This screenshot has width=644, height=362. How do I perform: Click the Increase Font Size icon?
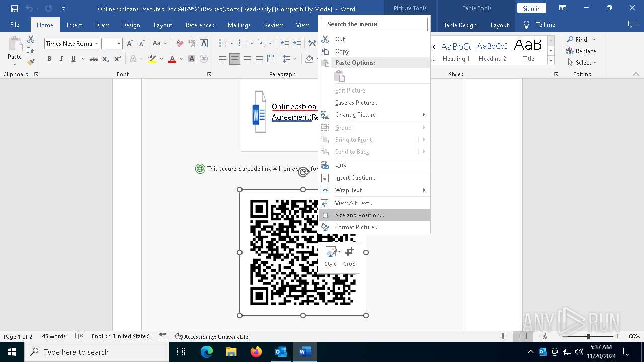(x=130, y=44)
